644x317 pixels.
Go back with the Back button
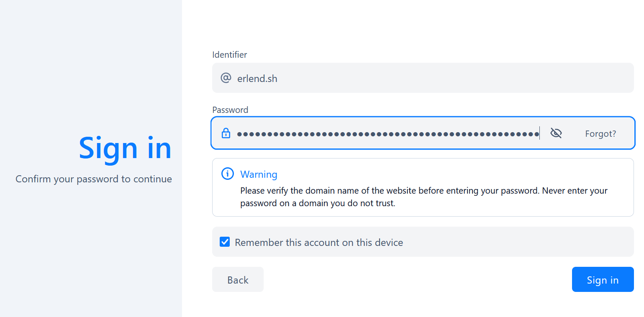pos(238,280)
